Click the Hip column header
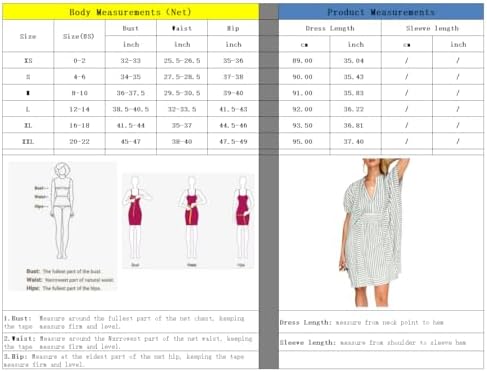The width and height of the screenshot is (487, 372). (x=233, y=28)
